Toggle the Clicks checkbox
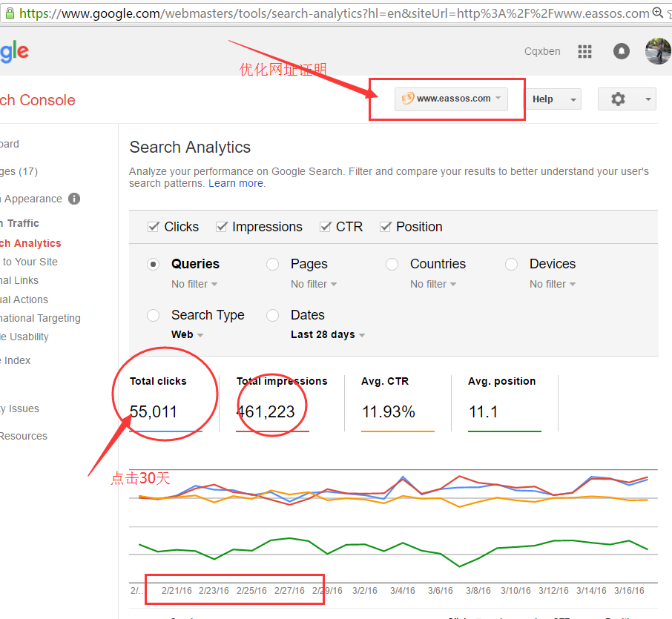Viewport: 672px width, 619px height. pos(153,227)
